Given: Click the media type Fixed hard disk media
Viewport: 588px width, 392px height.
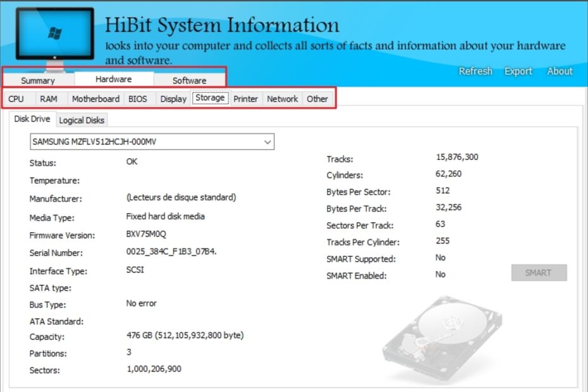Looking at the screenshot, I should (x=166, y=216).
